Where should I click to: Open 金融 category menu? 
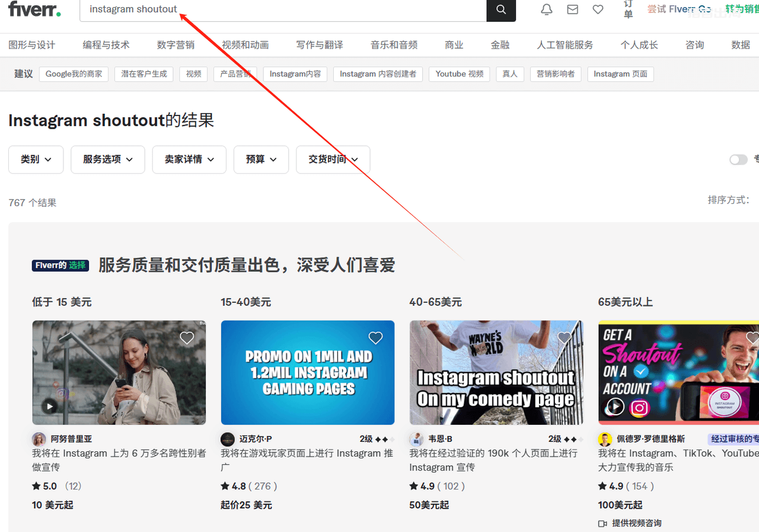pyautogui.click(x=500, y=45)
